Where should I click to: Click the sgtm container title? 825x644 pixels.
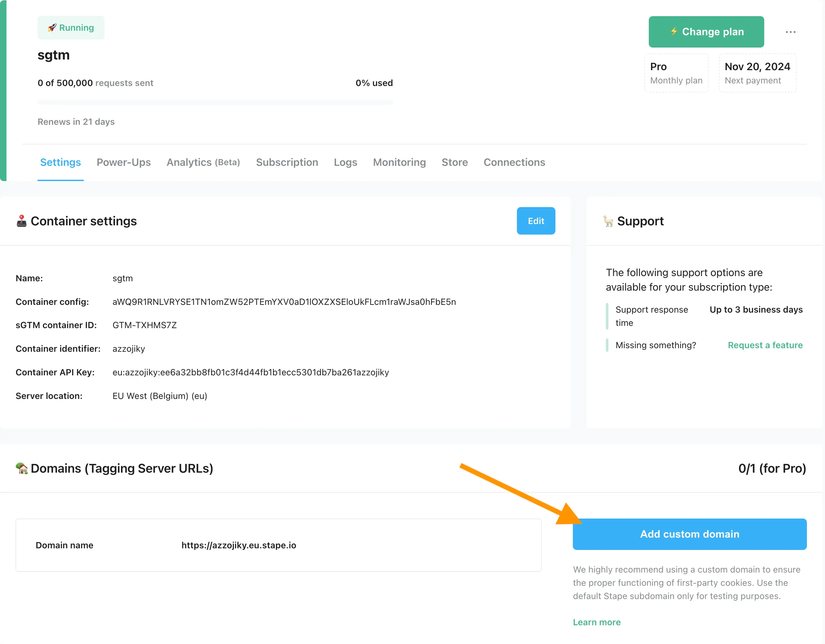click(53, 55)
